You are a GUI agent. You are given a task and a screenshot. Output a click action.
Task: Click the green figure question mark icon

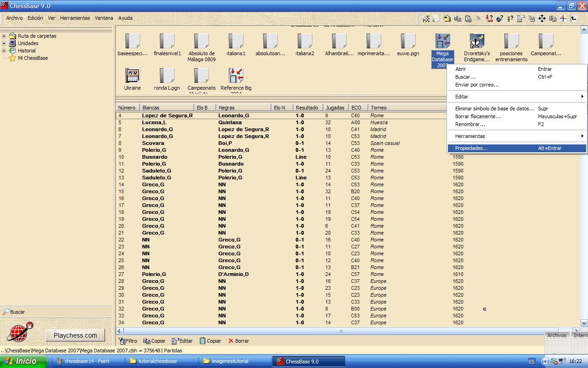(510, 18)
